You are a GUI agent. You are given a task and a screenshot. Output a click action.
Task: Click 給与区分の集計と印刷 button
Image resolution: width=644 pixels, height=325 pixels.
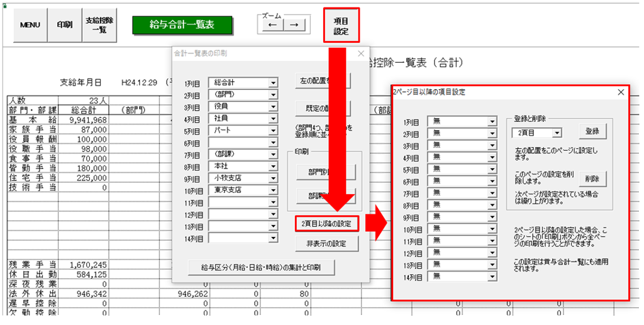(261, 267)
